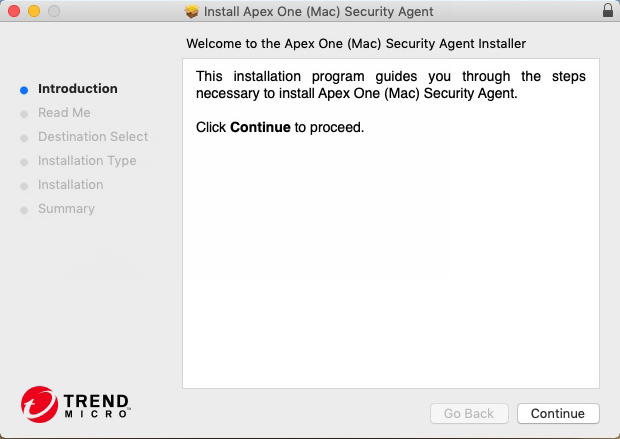Select the Introduction step in sidebar
Viewport: 620px width, 439px height.
click(x=77, y=89)
